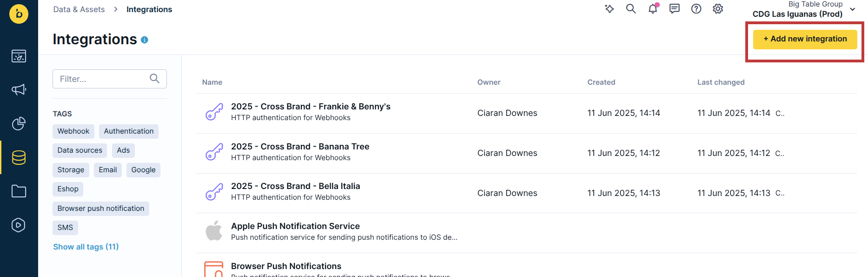Sort by the Name column header
The image size is (868, 277).
click(212, 82)
